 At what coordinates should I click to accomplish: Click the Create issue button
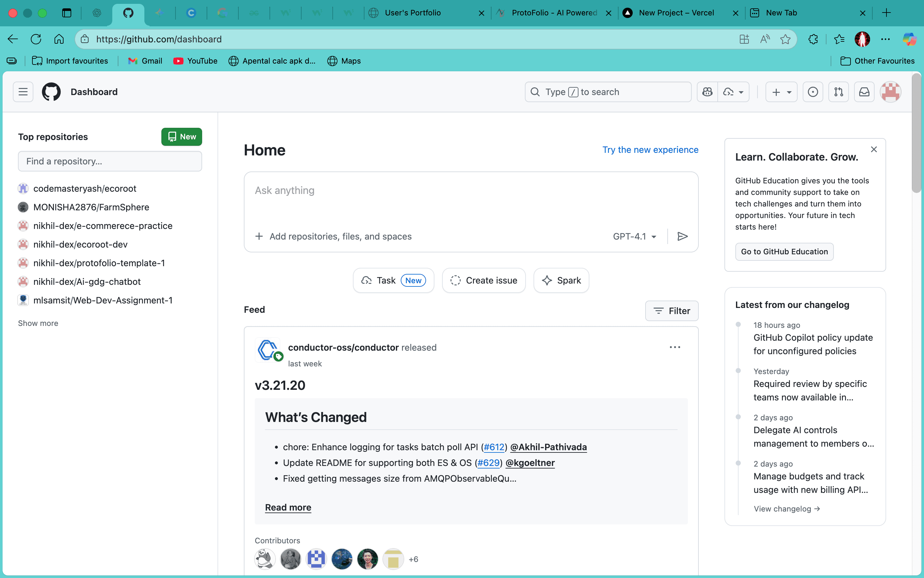pyautogui.click(x=483, y=280)
